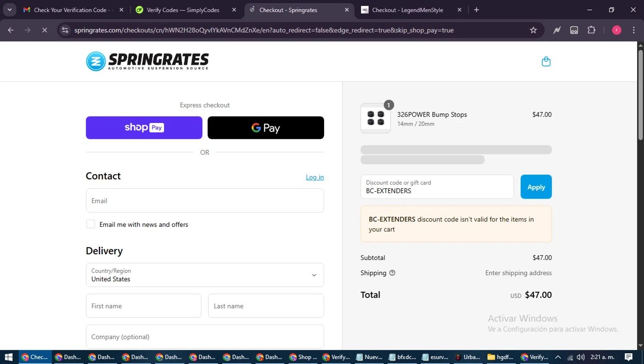Stop loading the page with the X button
This screenshot has height=364, width=644.
click(x=44, y=30)
